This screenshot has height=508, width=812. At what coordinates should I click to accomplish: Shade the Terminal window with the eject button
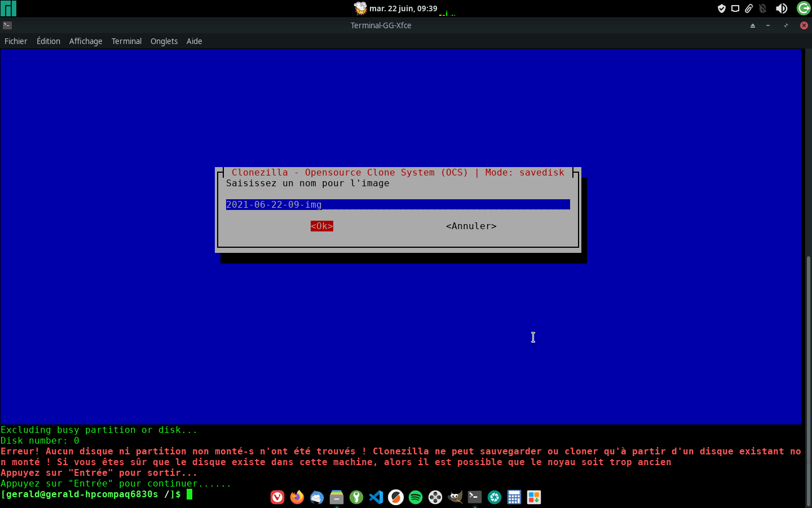pos(752,25)
